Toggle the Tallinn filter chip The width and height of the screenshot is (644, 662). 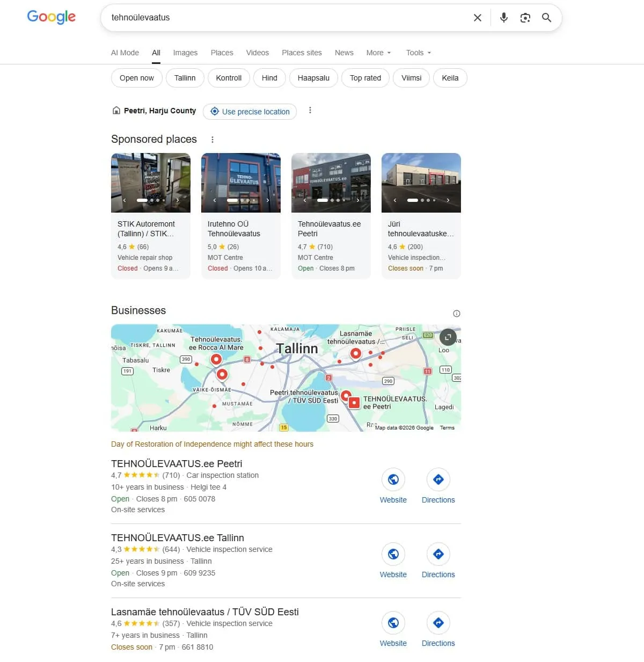pos(185,78)
